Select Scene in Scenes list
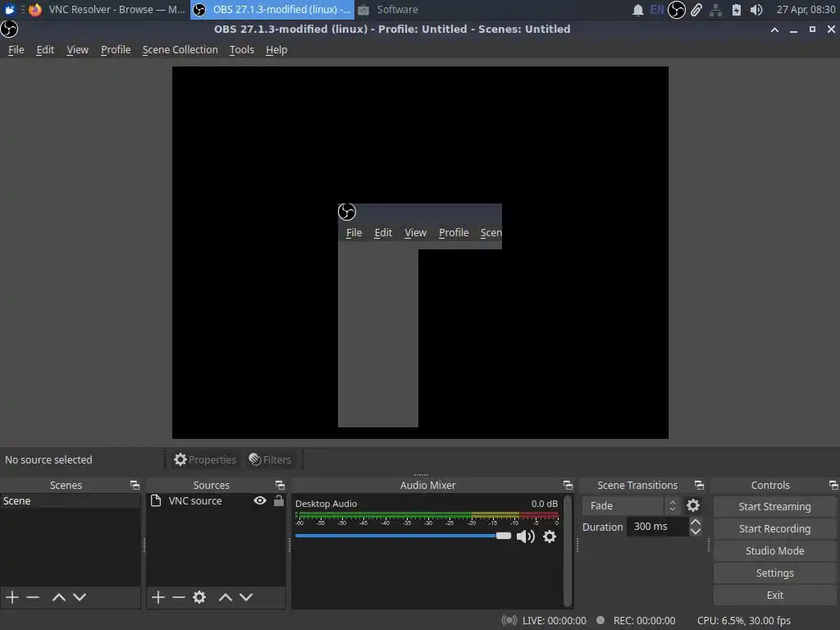 (x=71, y=501)
